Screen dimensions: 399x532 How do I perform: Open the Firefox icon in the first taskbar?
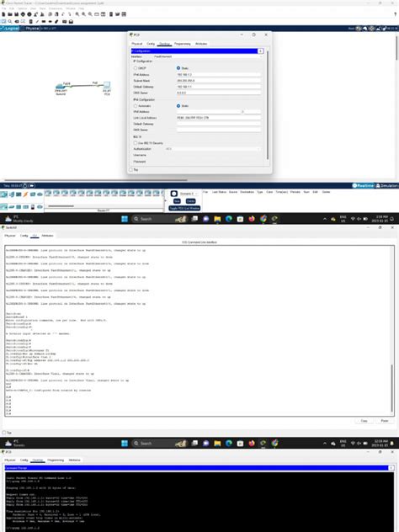point(252,219)
